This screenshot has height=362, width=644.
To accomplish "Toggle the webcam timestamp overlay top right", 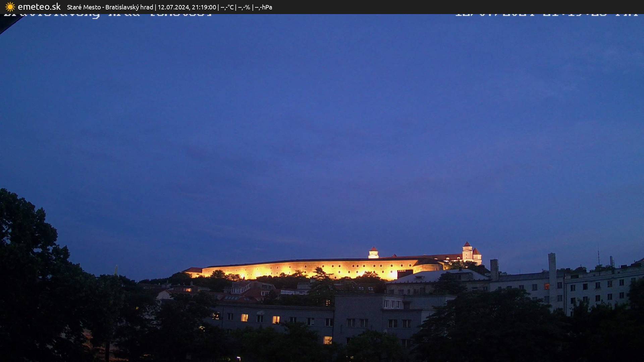I will (x=547, y=15).
